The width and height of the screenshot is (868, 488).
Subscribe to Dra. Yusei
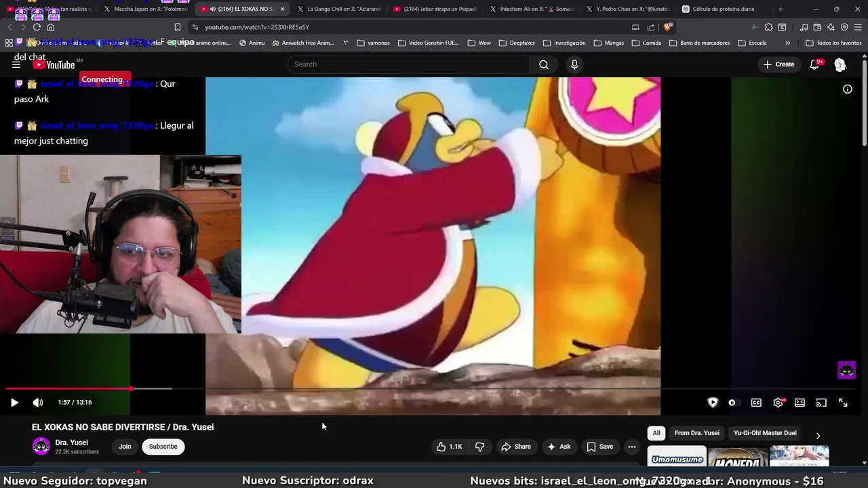(163, 447)
